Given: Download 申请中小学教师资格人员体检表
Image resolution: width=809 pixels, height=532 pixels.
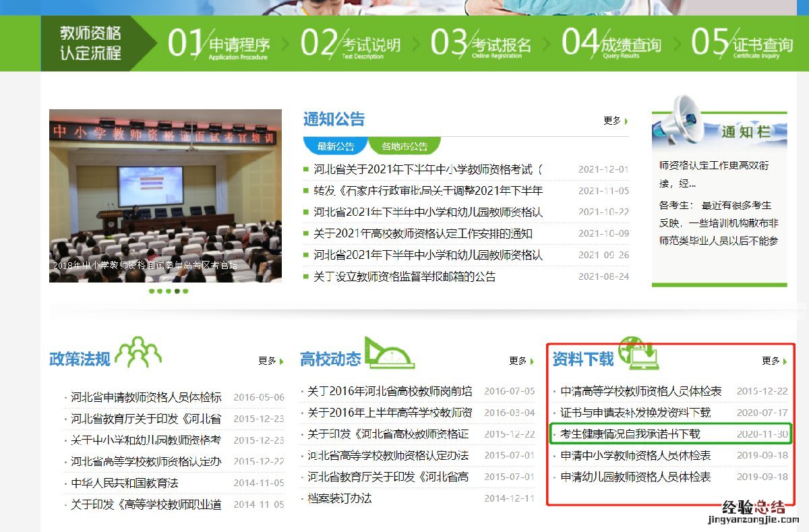Looking at the screenshot, I should 636,456.
